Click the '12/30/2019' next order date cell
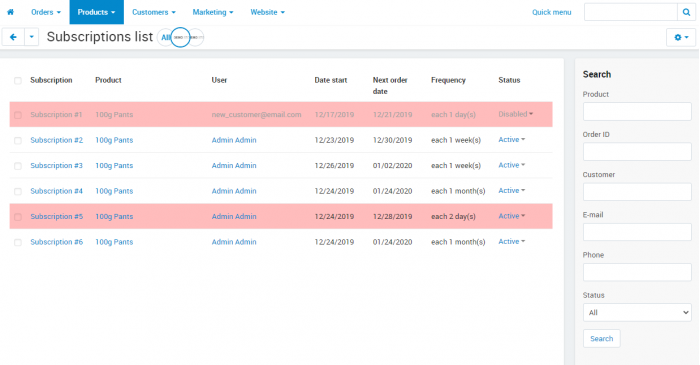700x365 pixels. pyautogui.click(x=392, y=140)
